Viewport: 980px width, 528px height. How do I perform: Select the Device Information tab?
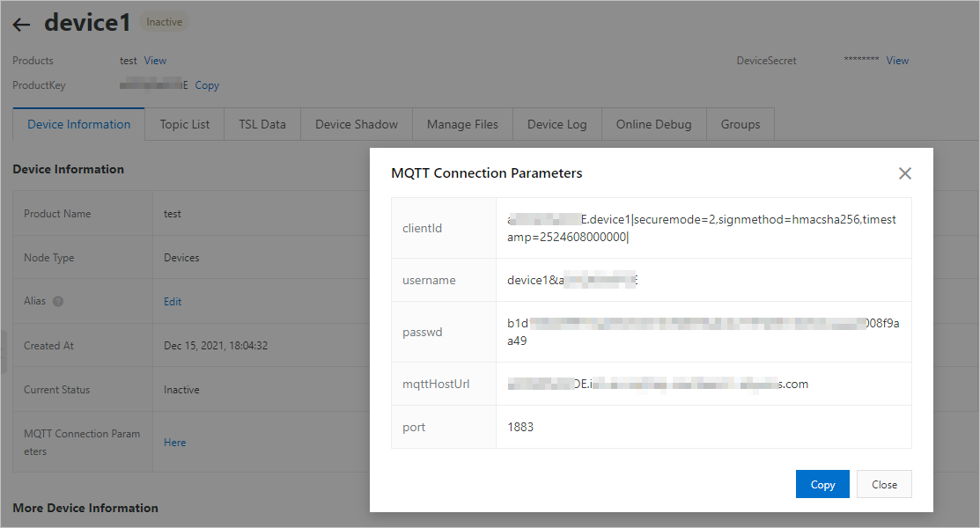77,124
